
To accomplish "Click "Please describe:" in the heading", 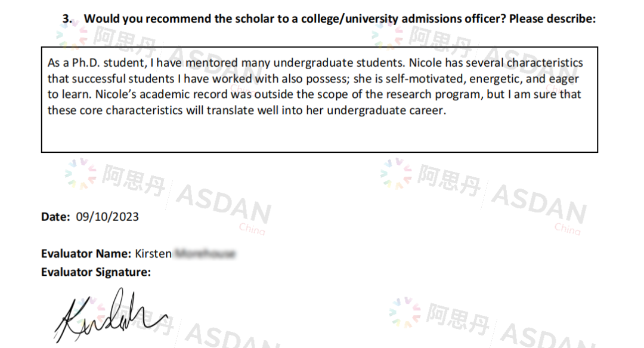I will click(552, 19).
